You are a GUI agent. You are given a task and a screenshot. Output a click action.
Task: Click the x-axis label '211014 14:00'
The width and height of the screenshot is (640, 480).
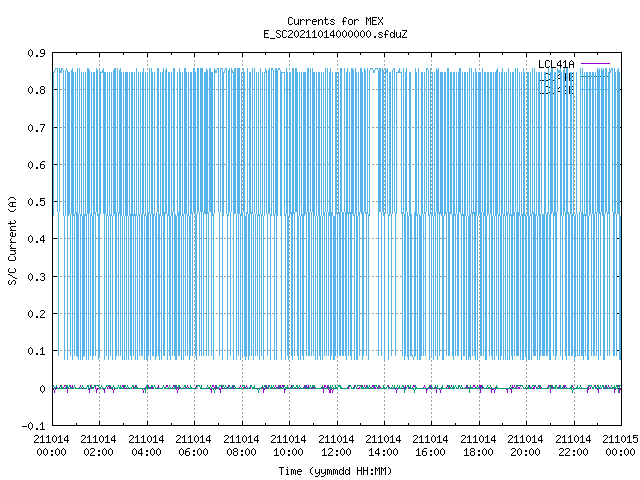(x=383, y=446)
